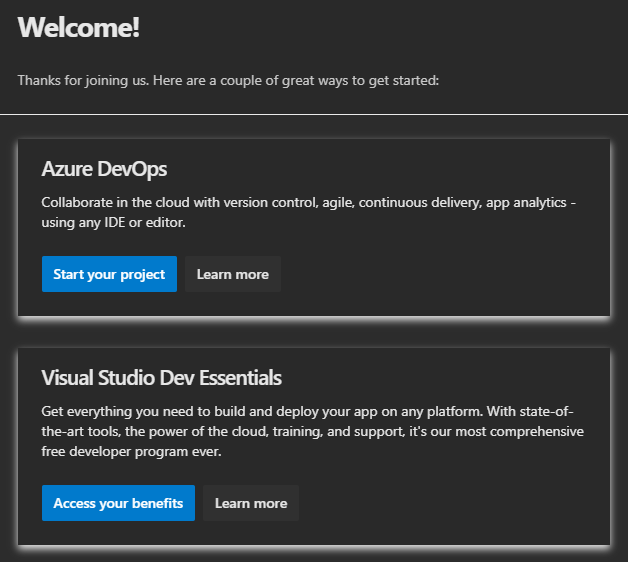
Task: Click the Start your project button
Action: click(109, 274)
